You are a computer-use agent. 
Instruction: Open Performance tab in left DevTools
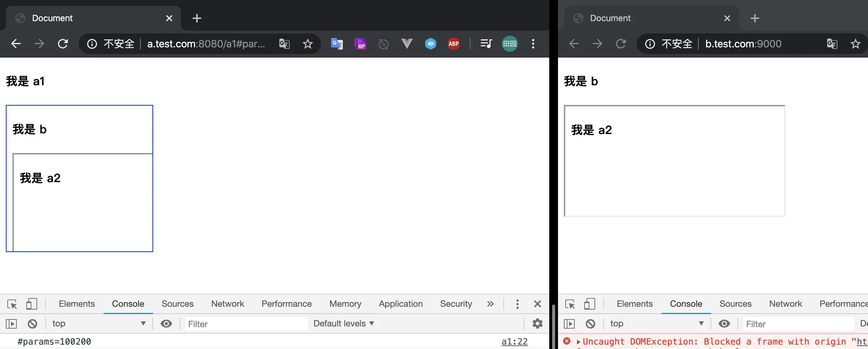pyautogui.click(x=287, y=304)
